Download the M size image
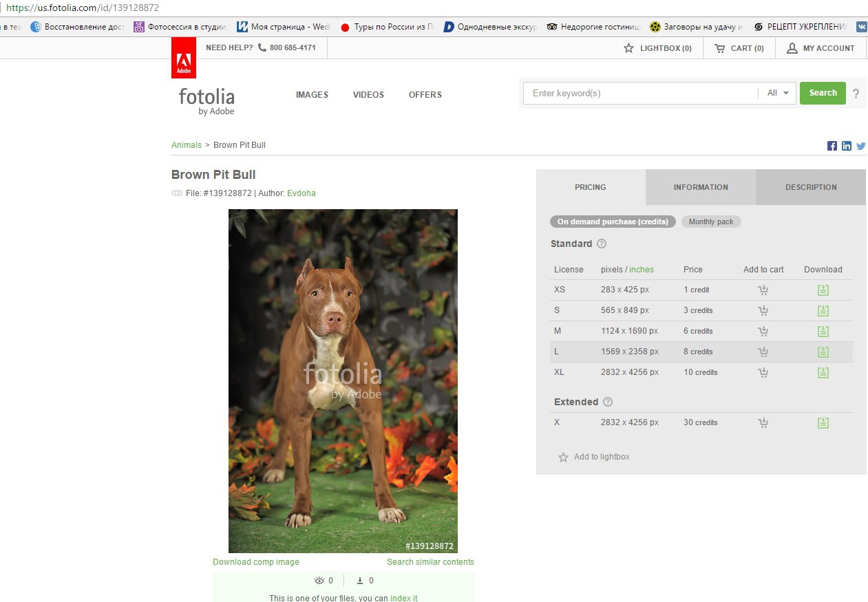 pos(823,332)
